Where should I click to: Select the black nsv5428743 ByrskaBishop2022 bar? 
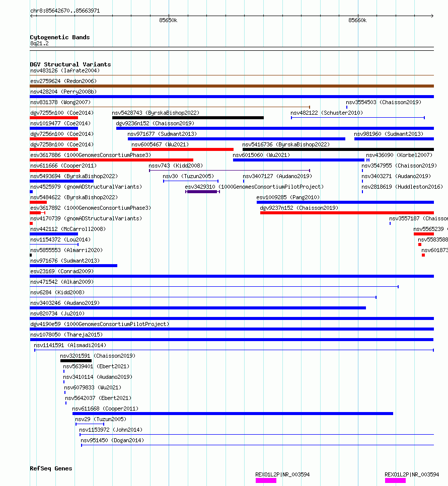click(x=188, y=118)
